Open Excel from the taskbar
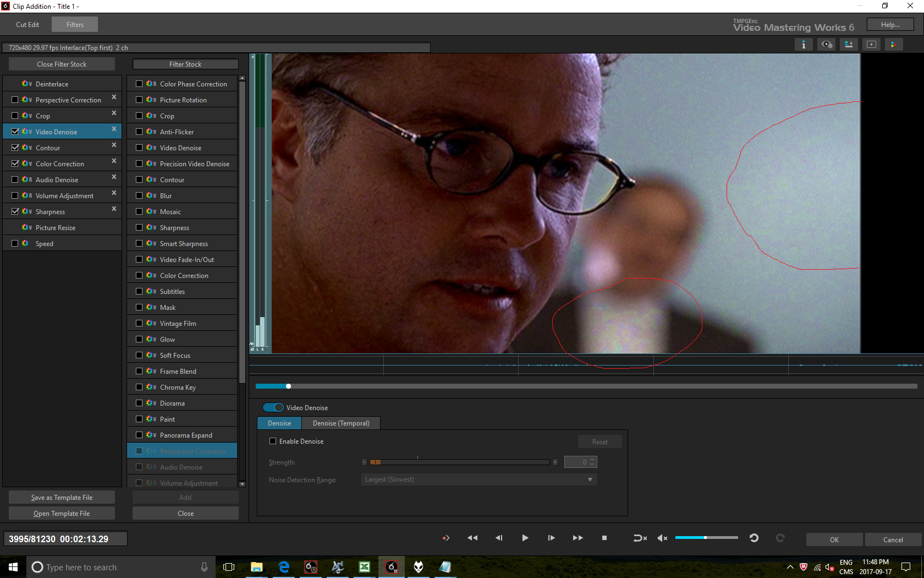 pos(365,567)
